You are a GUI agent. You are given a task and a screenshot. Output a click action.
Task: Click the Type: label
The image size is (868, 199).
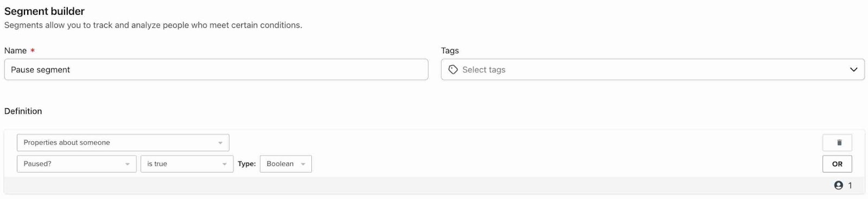click(x=247, y=164)
